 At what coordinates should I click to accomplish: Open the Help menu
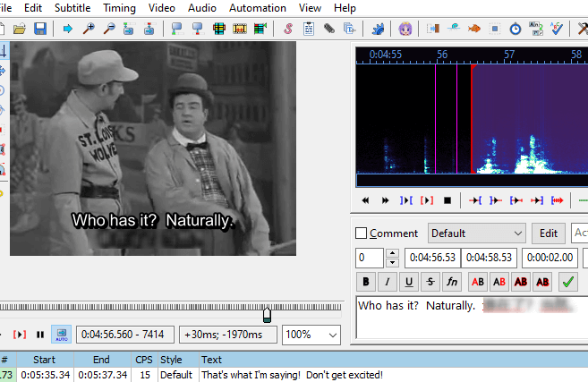pos(345,8)
